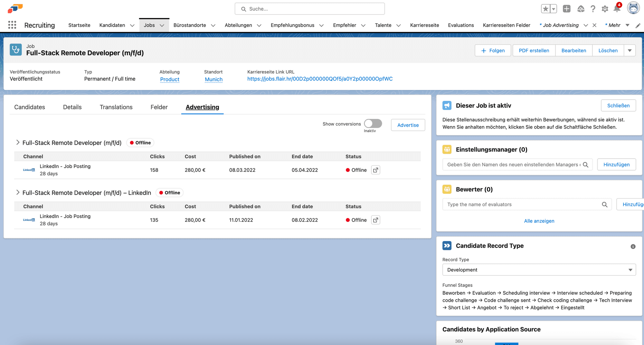
Task: Open the Karriereseite Link URL
Action: pyautogui.click(x=320, y=79)
